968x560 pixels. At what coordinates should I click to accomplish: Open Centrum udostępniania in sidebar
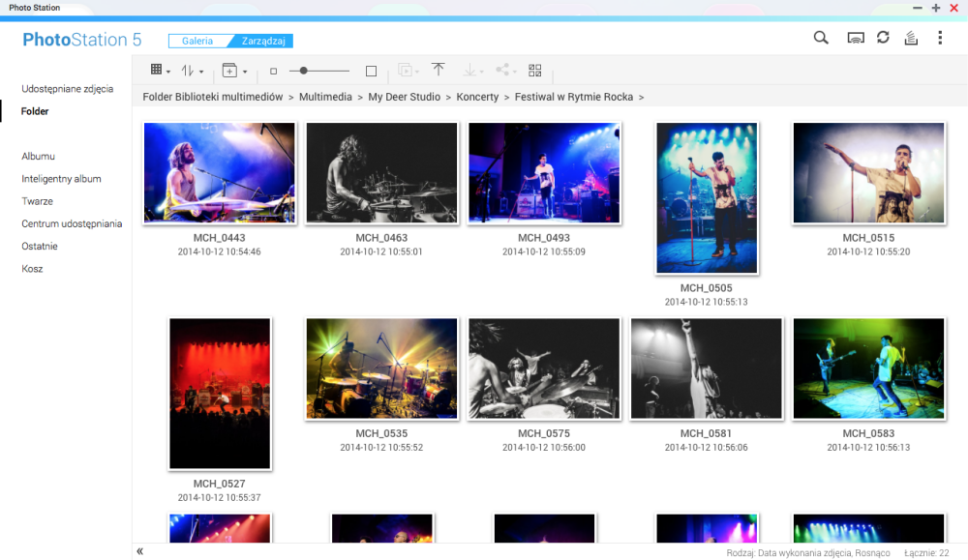pyautogui.click(x=72, y=223)
